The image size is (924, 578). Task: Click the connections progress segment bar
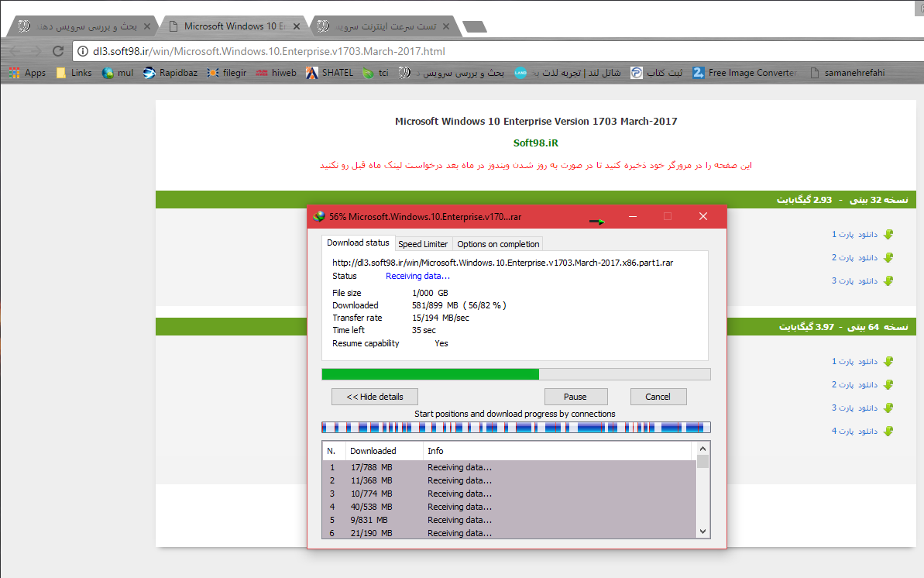point(516,428)
